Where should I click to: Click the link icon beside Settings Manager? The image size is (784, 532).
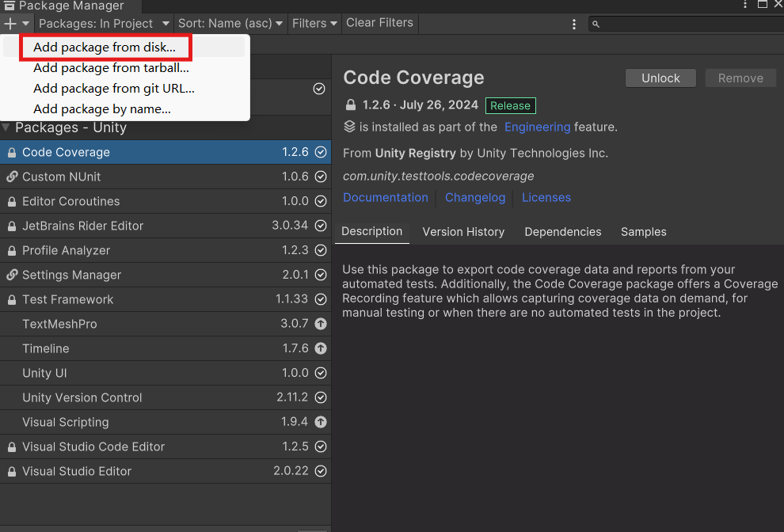point(12,275)
